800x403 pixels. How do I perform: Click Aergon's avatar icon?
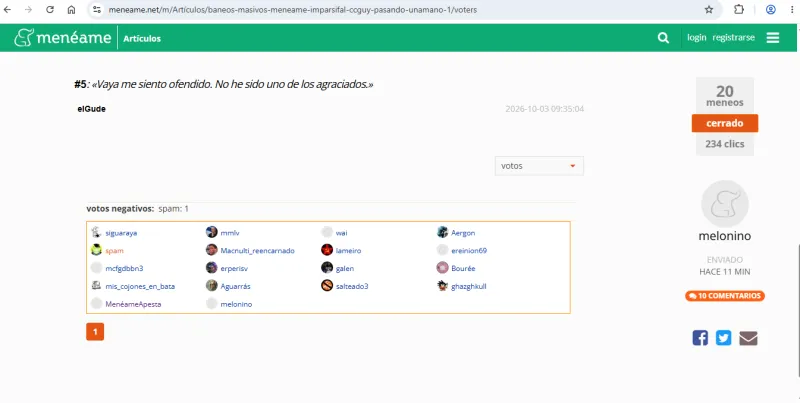[x=442, y=233]
